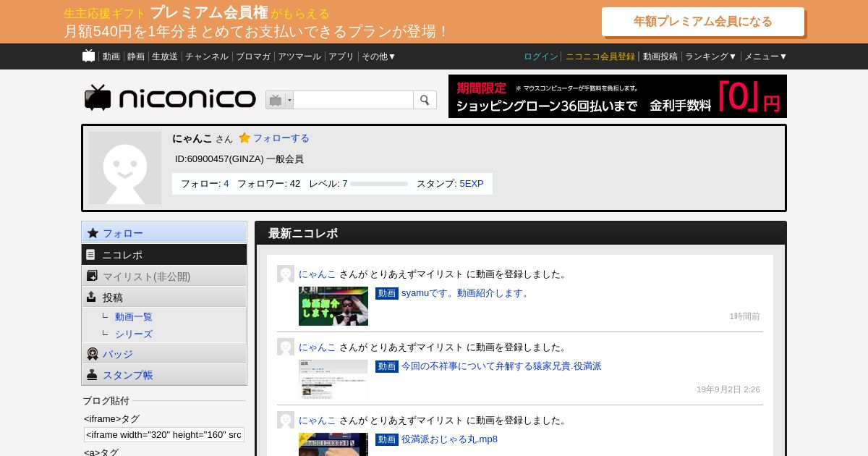Viewport: 868px width, 456px height.
Task: Click 1時間前 timestamp
Action: pos(744,316)
